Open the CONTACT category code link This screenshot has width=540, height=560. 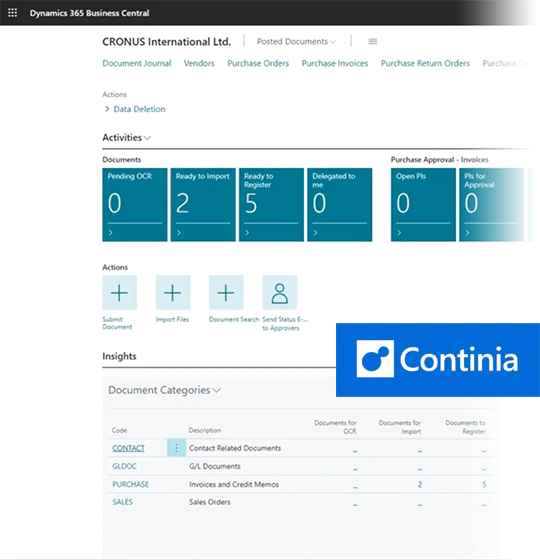128,448
